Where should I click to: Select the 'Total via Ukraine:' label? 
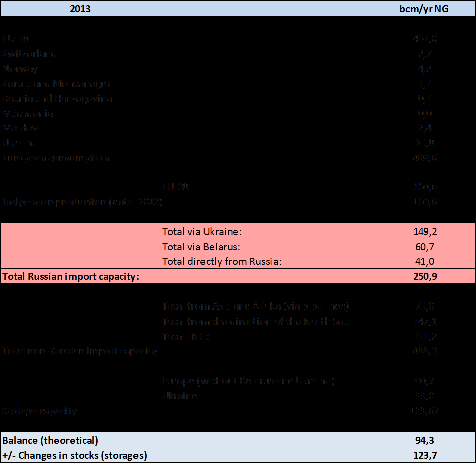pyautogui.click(x=202, y=232)
